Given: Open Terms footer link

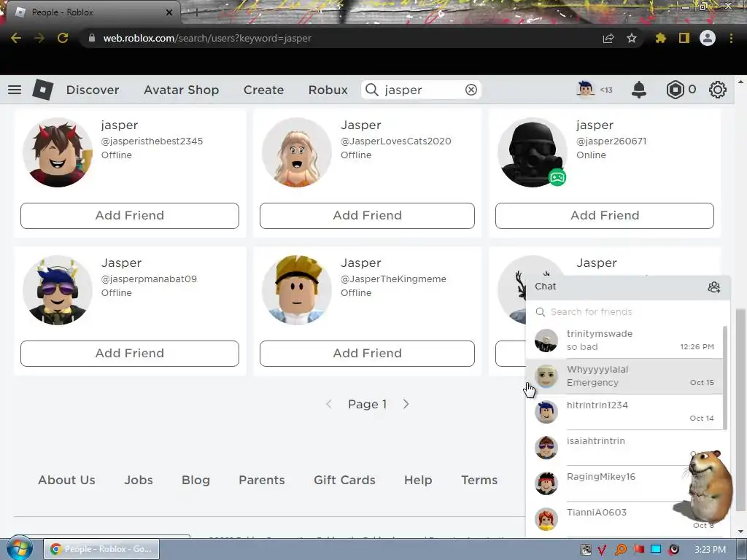Looking at the screenshot, I should (x=479, y=480).
